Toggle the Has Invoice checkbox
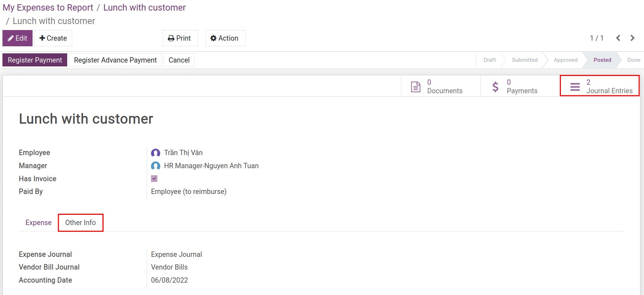This screenshot has width=644, height=295. (x=154, y=179)
